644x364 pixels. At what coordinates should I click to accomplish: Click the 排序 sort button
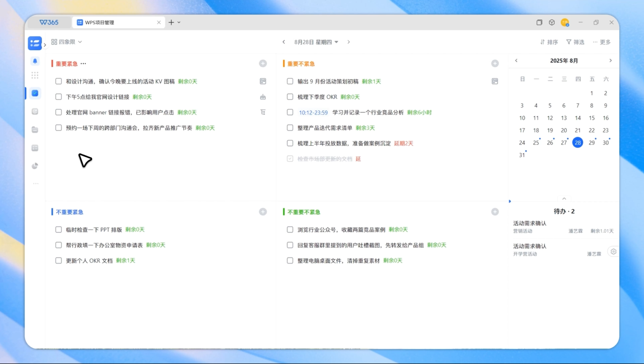point(549,42)
